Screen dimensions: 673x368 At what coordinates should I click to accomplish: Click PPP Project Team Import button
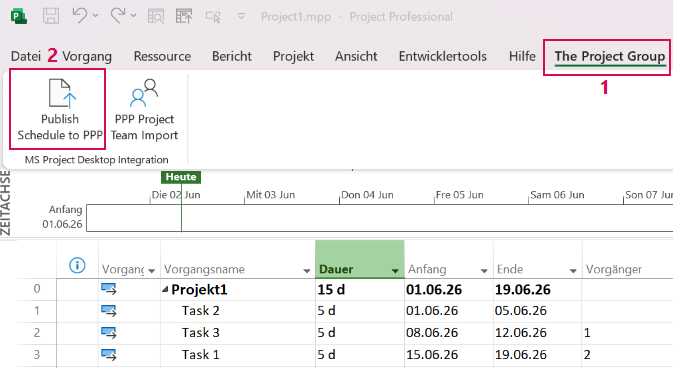tap(144, 109)
